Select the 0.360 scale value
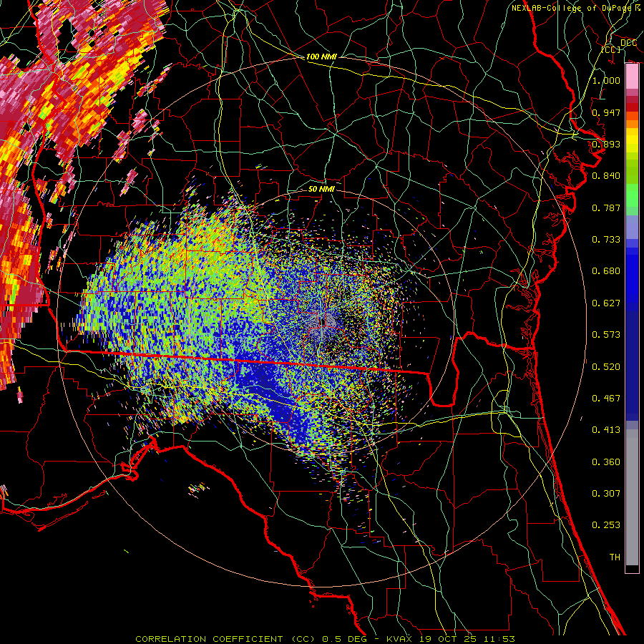Image resolution: width=644 pixels, height=644 pixels. (x=606, y=462)
